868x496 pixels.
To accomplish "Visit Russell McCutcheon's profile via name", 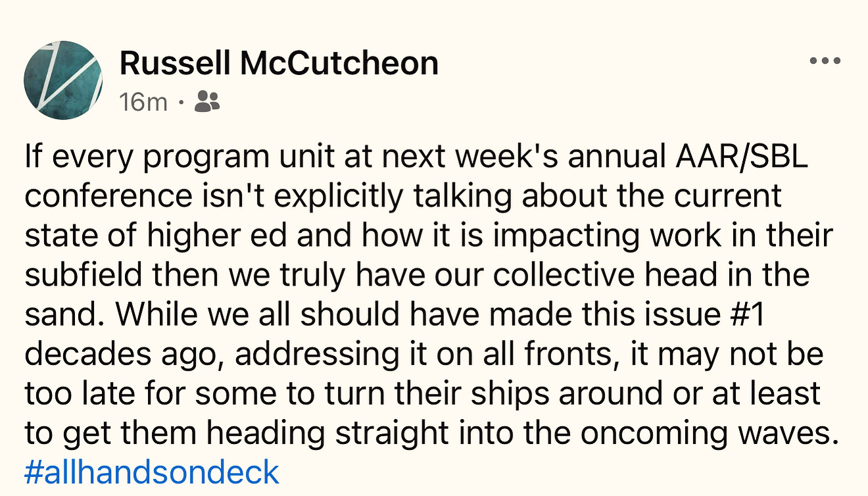I will (279, 64).
